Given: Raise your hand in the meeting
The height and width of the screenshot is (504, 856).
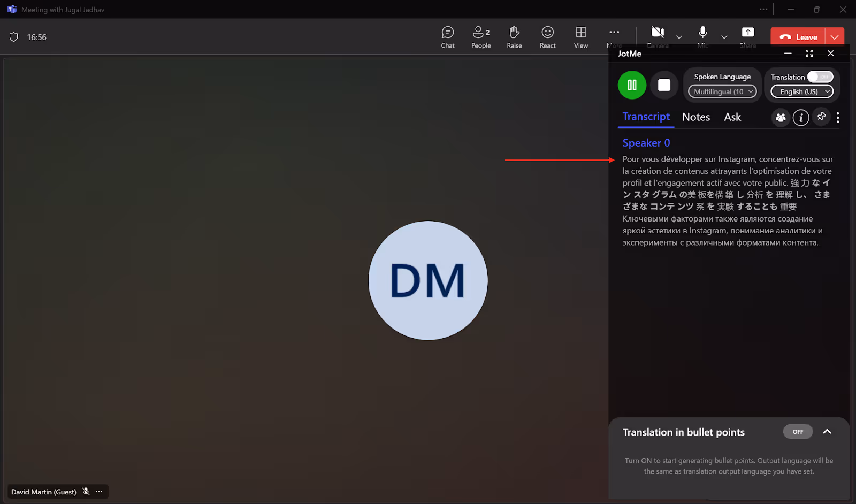Looking at the screenshot, I should (514, 37).
